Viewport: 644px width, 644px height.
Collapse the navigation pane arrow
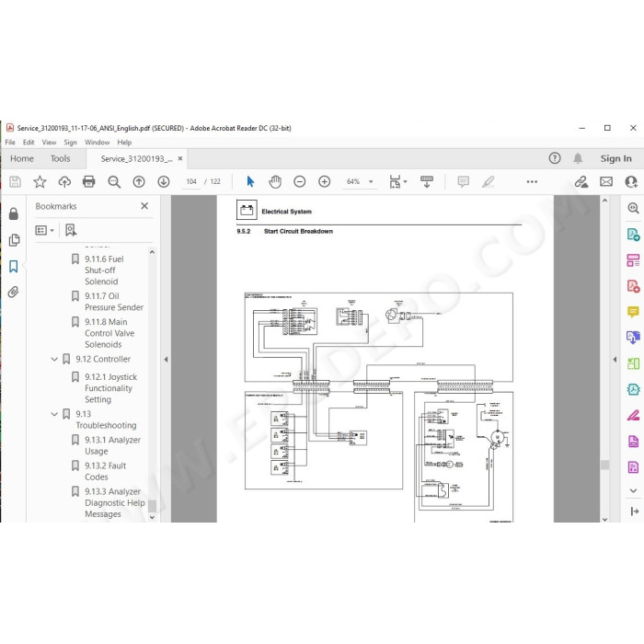pos(166,360)
